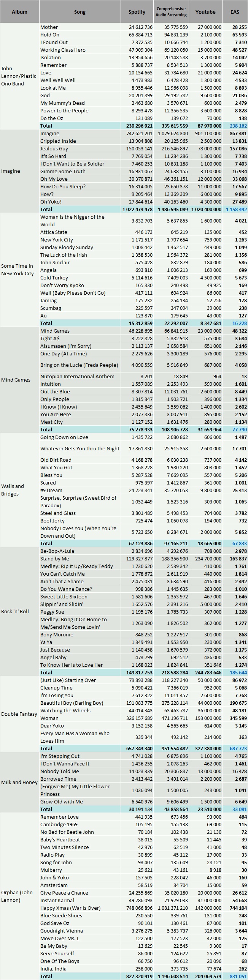248x980 pixels.
Task: Click Whatever Gets You thru the Night
Action: click(x=80, y=448)
